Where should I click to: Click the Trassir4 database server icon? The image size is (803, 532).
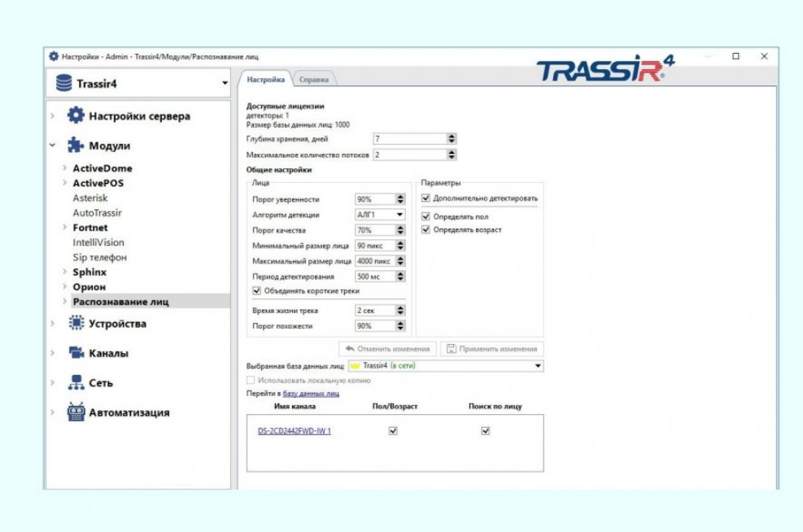(63, 84)
